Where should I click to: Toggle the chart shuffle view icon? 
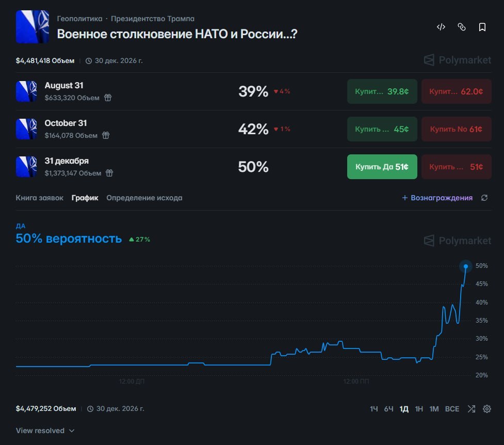pyautogui.click(x=471, y=409)
